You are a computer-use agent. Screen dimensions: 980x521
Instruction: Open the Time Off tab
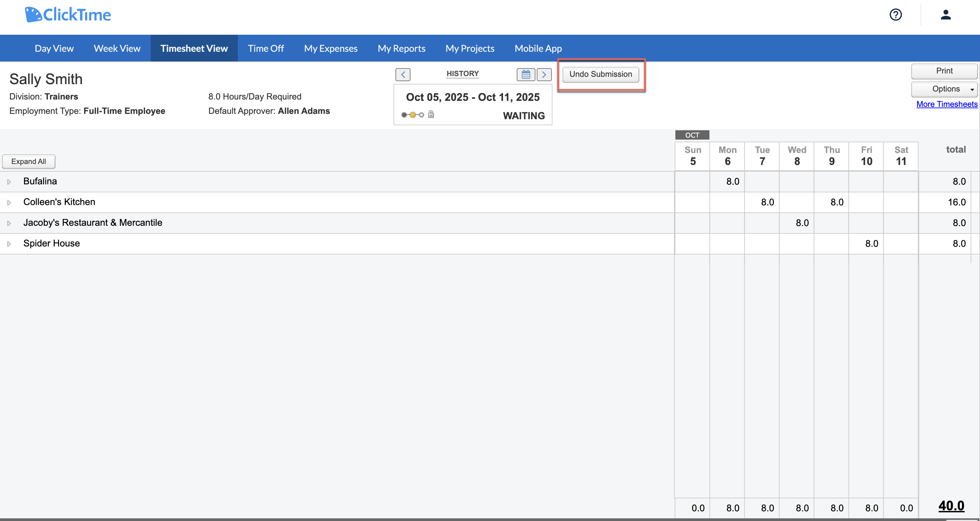[x=266, y=48]
